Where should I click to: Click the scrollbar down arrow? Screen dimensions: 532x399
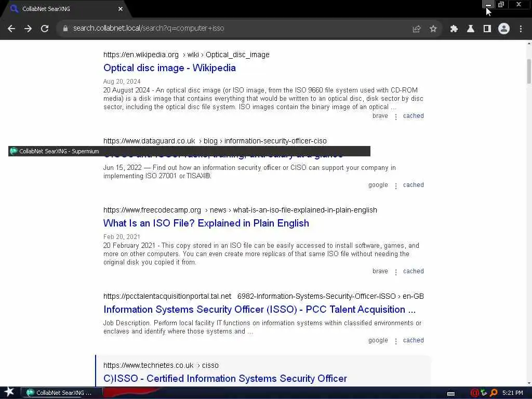point(529,383)
